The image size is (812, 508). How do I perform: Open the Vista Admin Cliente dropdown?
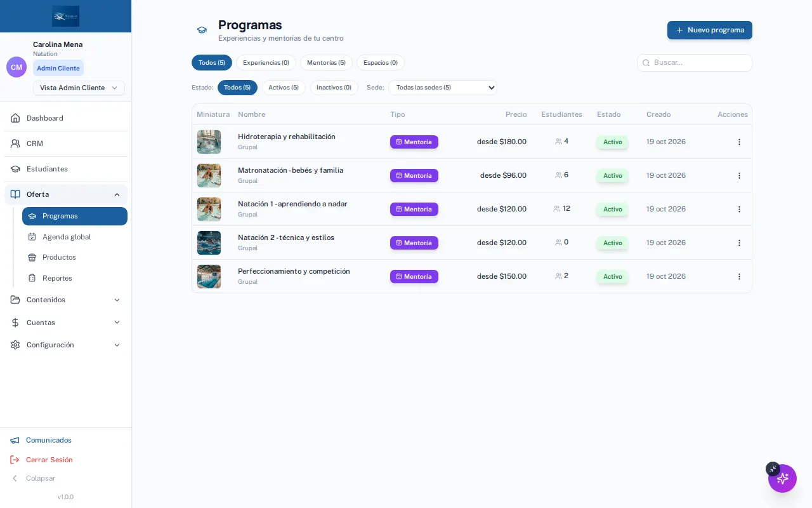[x=79, y=88]
